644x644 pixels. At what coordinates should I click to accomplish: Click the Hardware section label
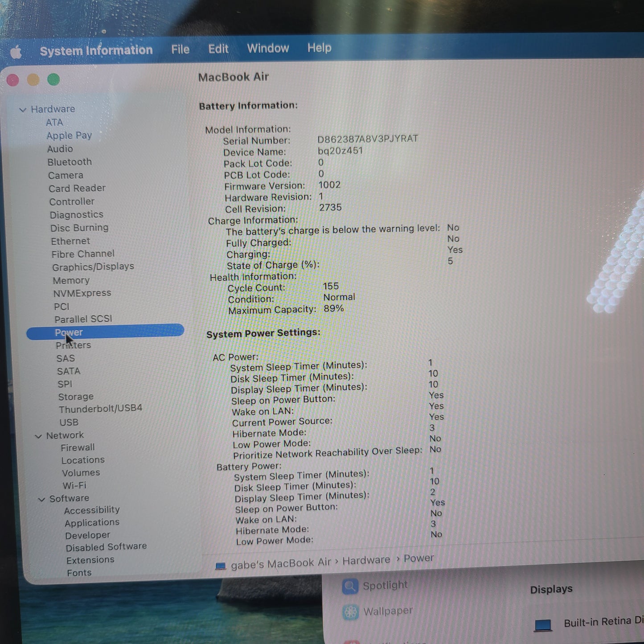[53, 109]
